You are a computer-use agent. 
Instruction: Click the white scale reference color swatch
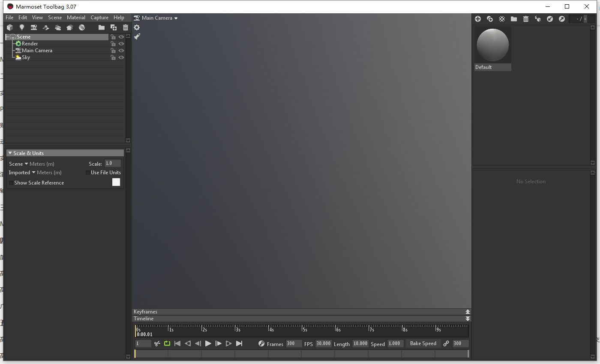[116, 182]
